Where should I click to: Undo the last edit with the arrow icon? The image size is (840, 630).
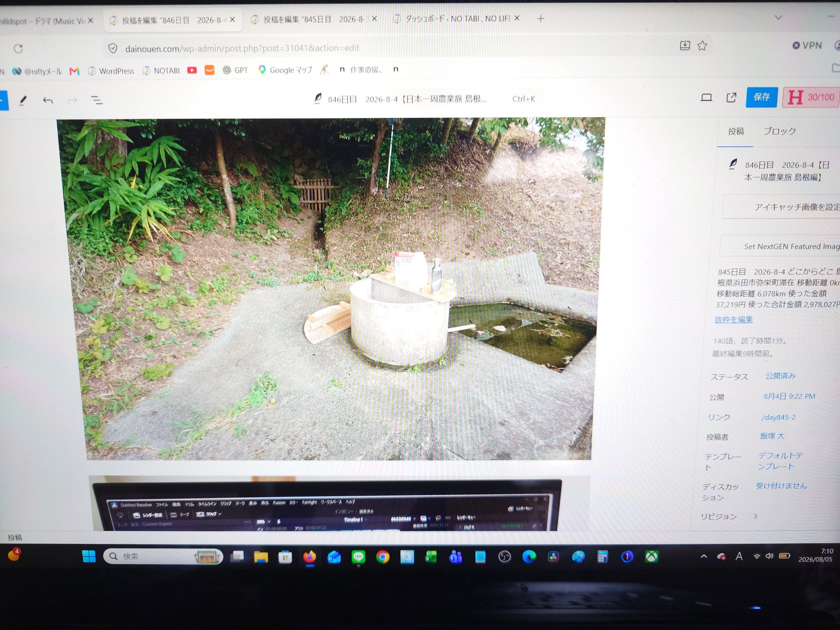click(x=48, y=100)
